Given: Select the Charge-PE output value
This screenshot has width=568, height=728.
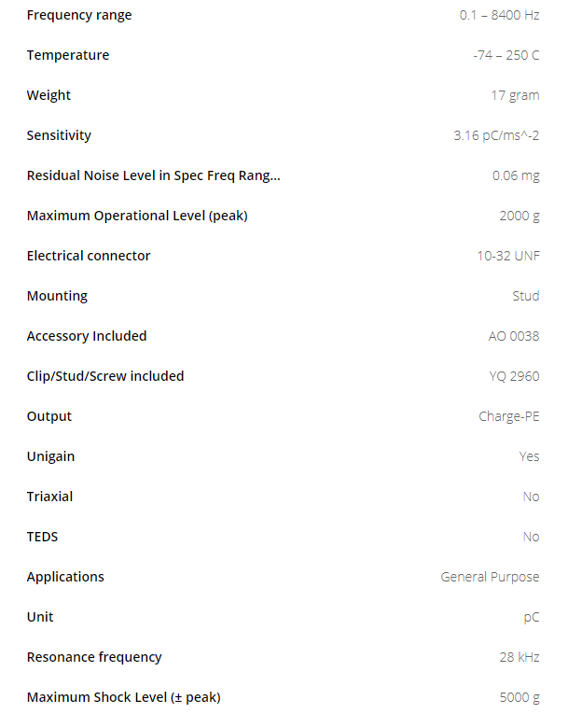Looking at the screenshot, I should click(508, 416).
